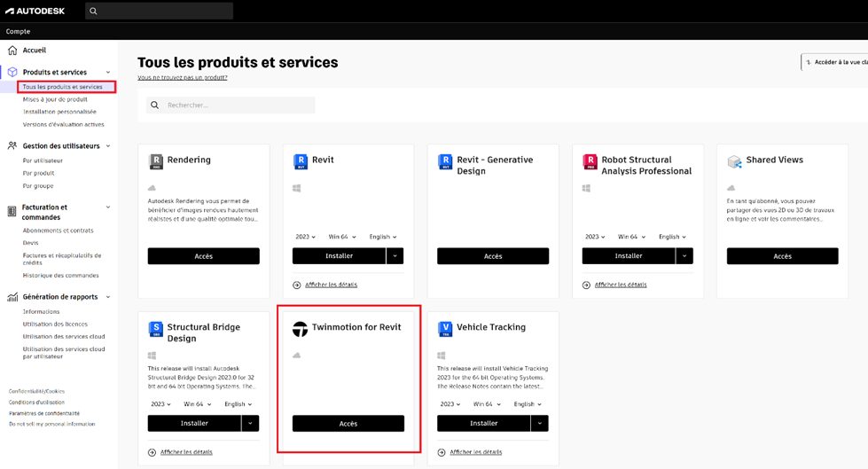Screen dimensions: 868x469
Task: Open Structural Bridge Design Installer options arrow
Action: pyautogui.click(x=250, y=423)
